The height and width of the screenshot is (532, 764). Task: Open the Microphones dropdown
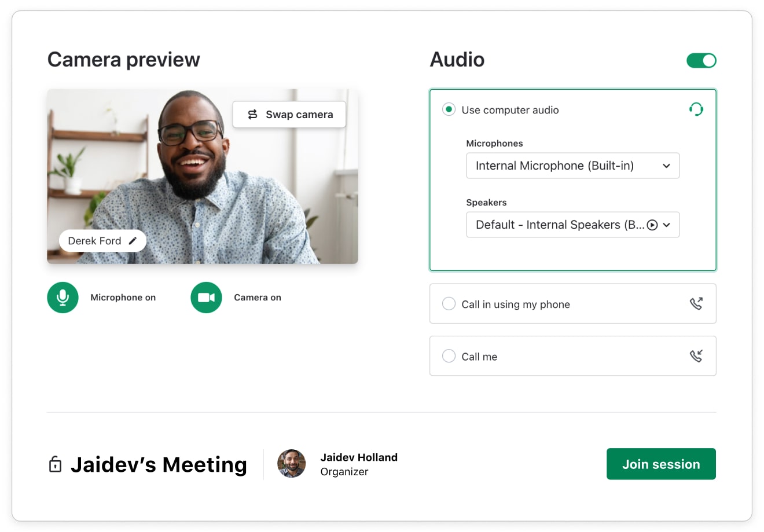point(572,166)
